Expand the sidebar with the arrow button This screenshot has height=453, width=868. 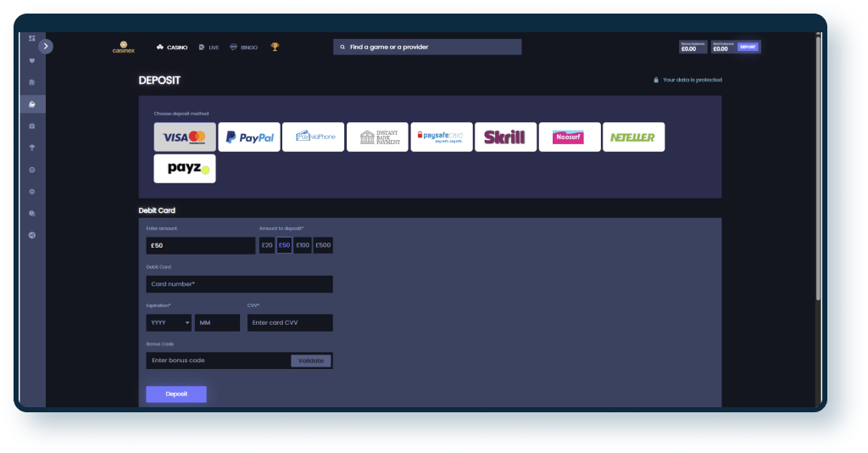pos(46,47)
